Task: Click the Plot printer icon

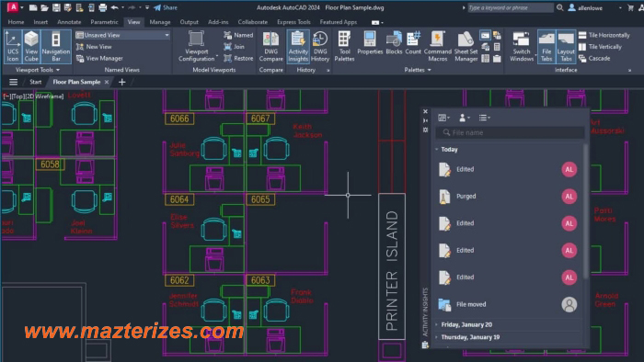Action: click(103, 7)
